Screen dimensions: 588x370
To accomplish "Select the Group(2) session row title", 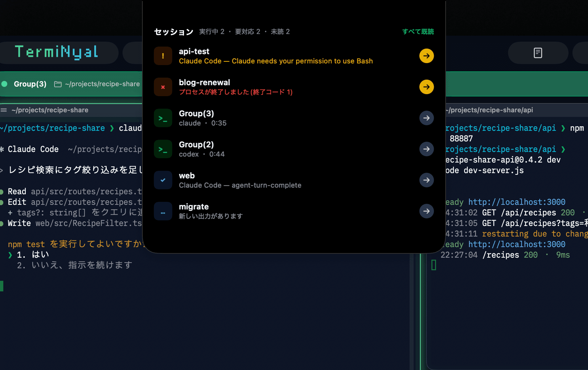I will click(x=196, y=145).
